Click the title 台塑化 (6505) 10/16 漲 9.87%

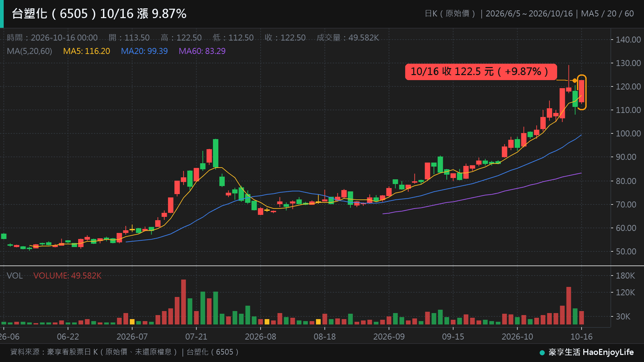point(99,14)
